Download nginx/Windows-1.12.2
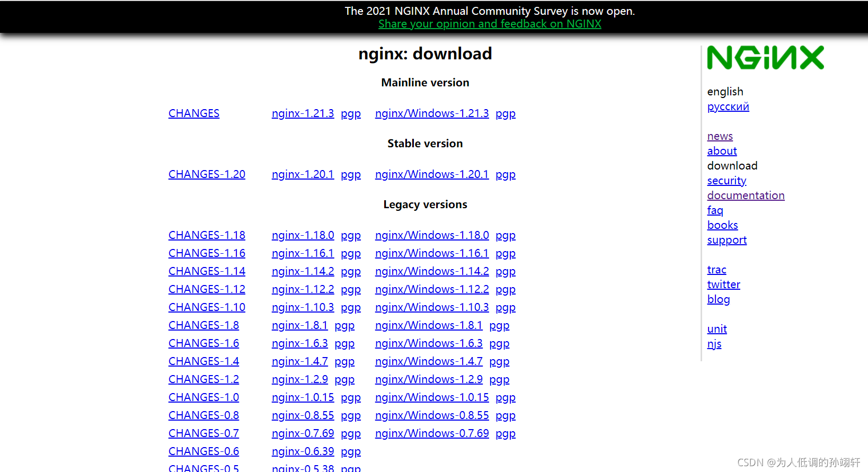Screen dimensions: 868x472 (x=432, y=289)
